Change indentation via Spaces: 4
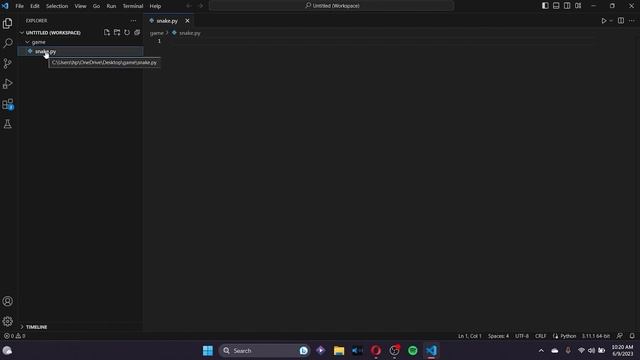The width and height of the screenshot is (640, 360). [x=498, y=336]
